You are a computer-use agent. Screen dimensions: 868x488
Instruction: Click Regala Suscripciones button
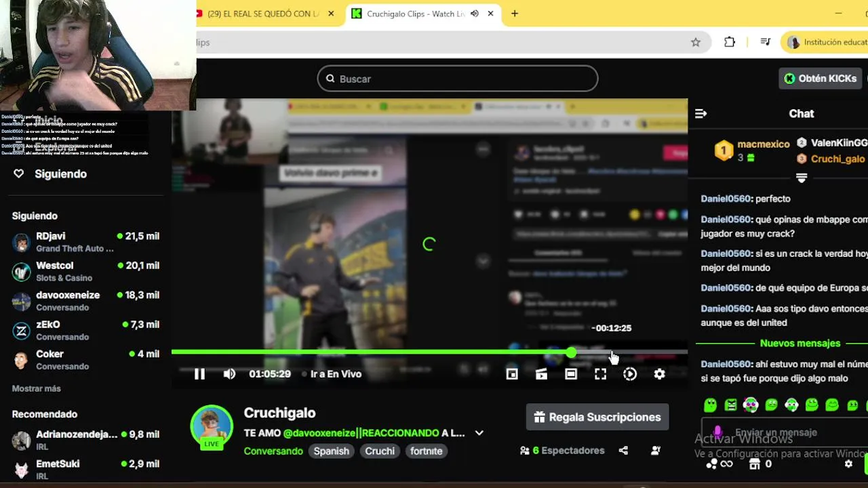(x=597, y=418)
